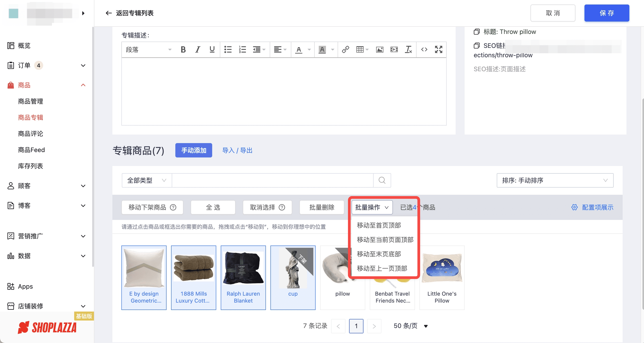Click the 全选 button
This screenshot has height=343, width=644.
213,207
